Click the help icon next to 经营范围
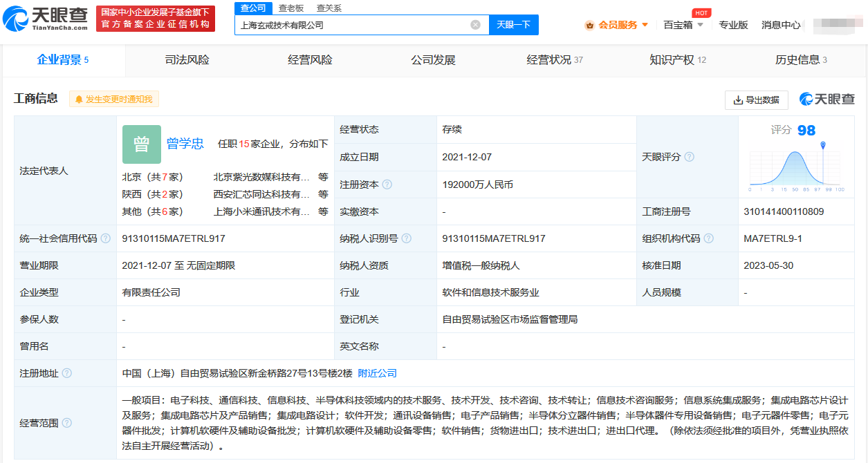 click(67, 423)
